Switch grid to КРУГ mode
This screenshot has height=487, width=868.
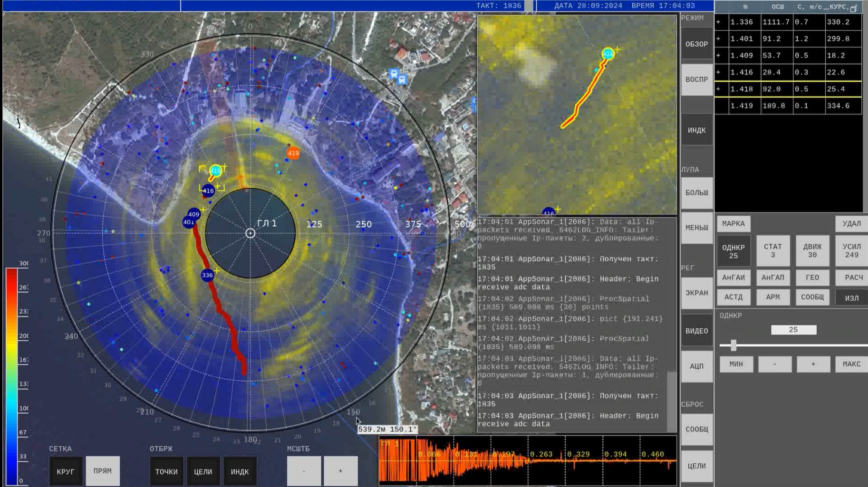pyautogui.click(x=66, y=471)
